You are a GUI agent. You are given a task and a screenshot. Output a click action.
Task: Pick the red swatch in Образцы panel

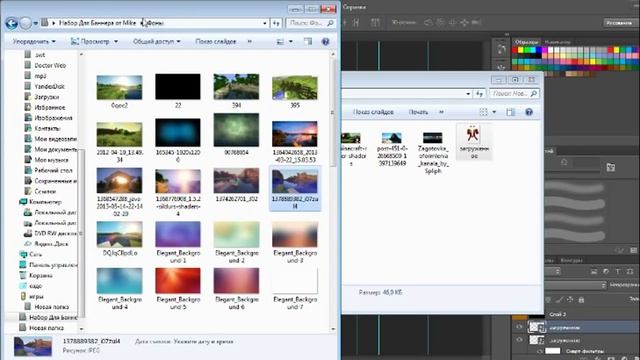pos(515,50)
